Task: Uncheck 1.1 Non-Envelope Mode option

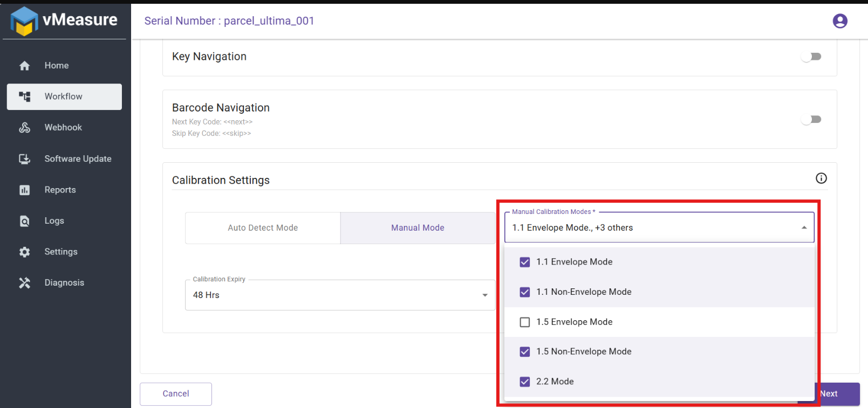Action: [524, 292]
